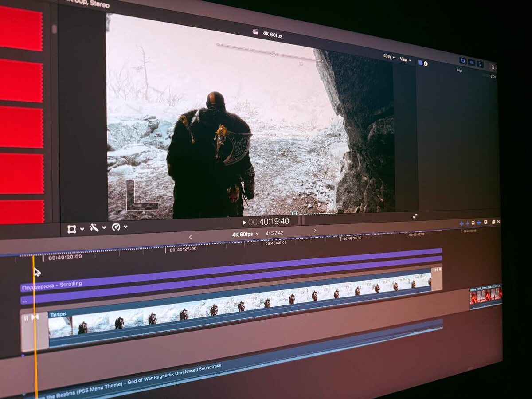Click the 44:27:42 project duration text
Viewport: 532px width, 399px height.
[274, 233]
